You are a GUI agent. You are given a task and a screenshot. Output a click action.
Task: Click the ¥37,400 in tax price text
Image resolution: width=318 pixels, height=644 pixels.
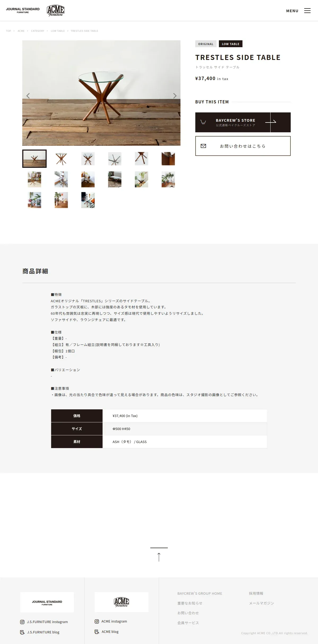212,78
